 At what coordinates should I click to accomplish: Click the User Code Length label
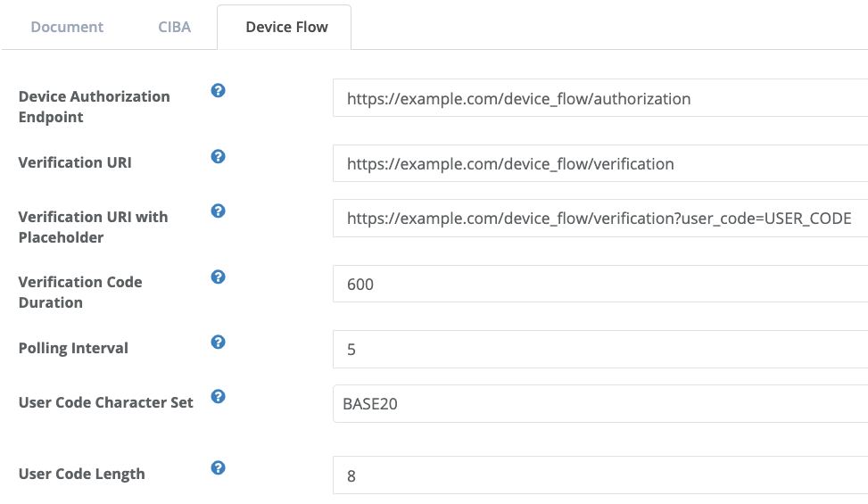click(x=82, y=475)
